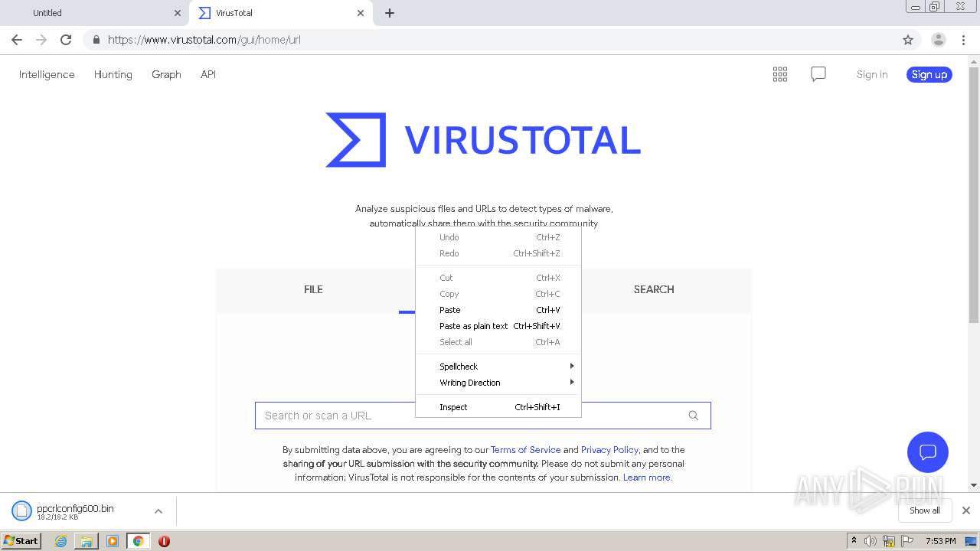
Task: Open the Hunting nav link
Action: tap(113, 74)
